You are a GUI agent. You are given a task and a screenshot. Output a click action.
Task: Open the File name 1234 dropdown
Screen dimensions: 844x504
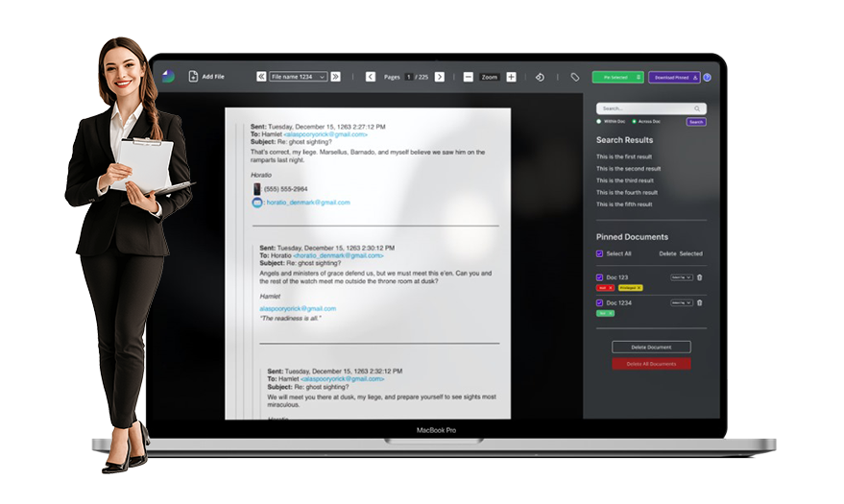point(298,77)
